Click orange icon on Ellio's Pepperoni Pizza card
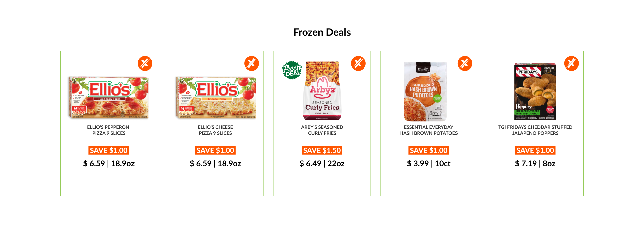Viewport: 644px width, 225px height. [145, 63]
